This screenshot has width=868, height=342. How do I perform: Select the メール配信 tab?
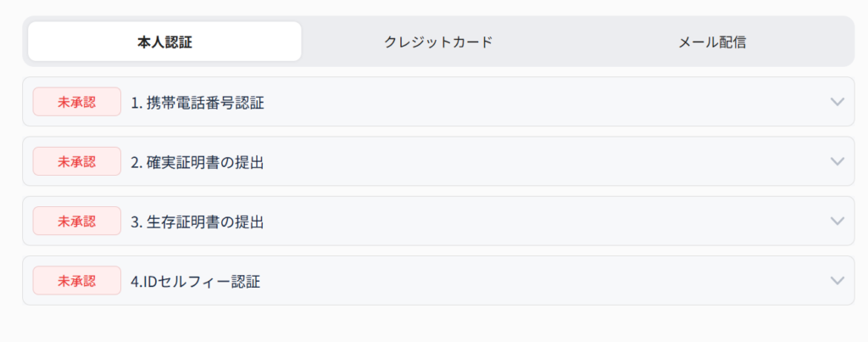[x=712, y=42]
